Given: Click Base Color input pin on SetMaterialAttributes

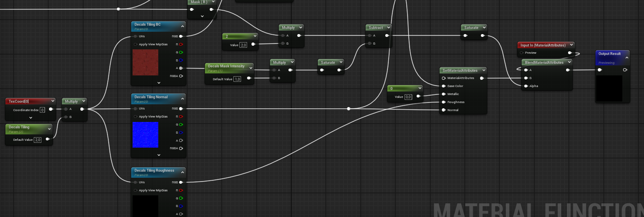Looking at the screenshot, I should pyautogui.click(x=444, y=86).
